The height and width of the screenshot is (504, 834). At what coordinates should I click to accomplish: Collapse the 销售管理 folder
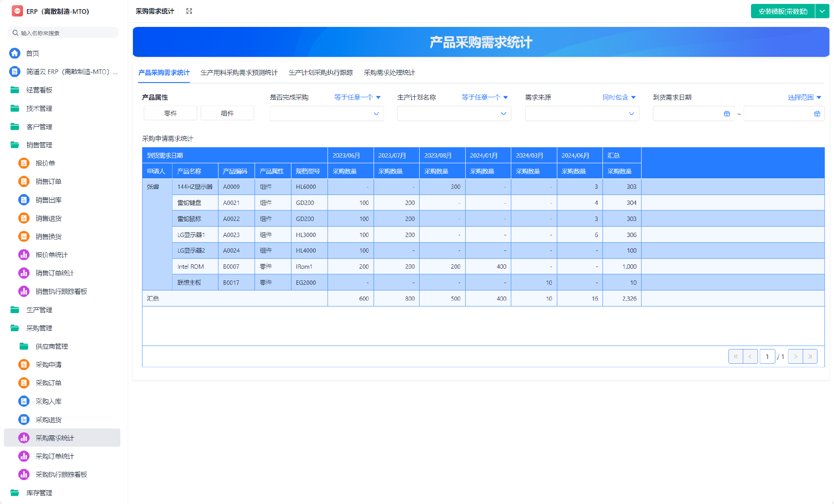coord(39,145)
